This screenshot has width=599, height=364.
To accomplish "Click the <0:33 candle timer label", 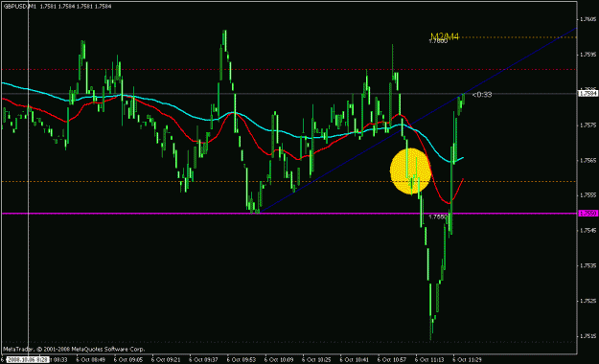I will (482, 94).
